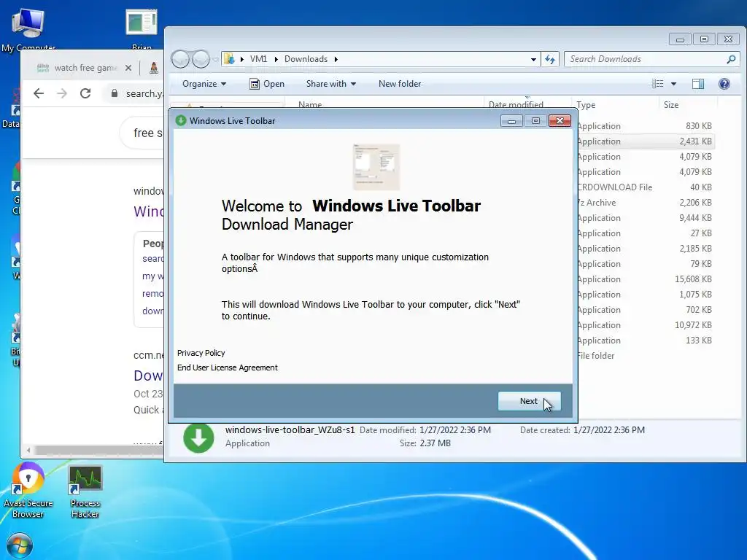Image resolution: width=747 pixels, height=560 pixels.
Task: Select the CRDOWNLOAD File row
Action: click(646, 187)
